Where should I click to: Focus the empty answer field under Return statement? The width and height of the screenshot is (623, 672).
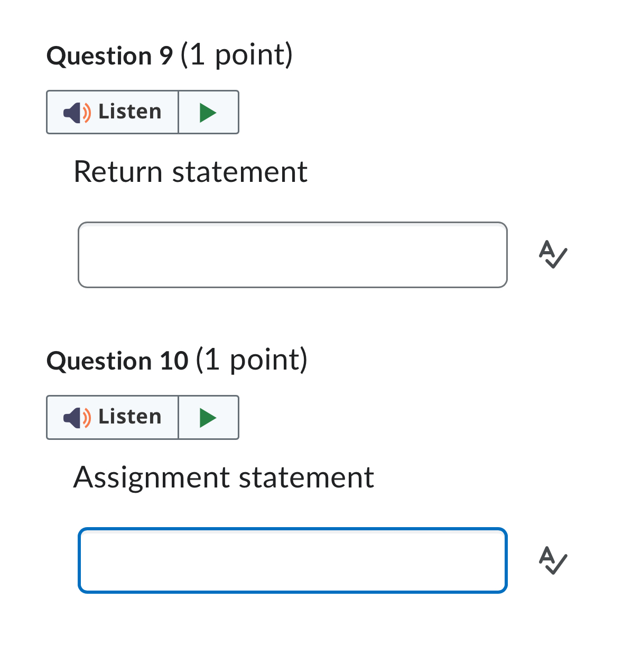(292, 255)
